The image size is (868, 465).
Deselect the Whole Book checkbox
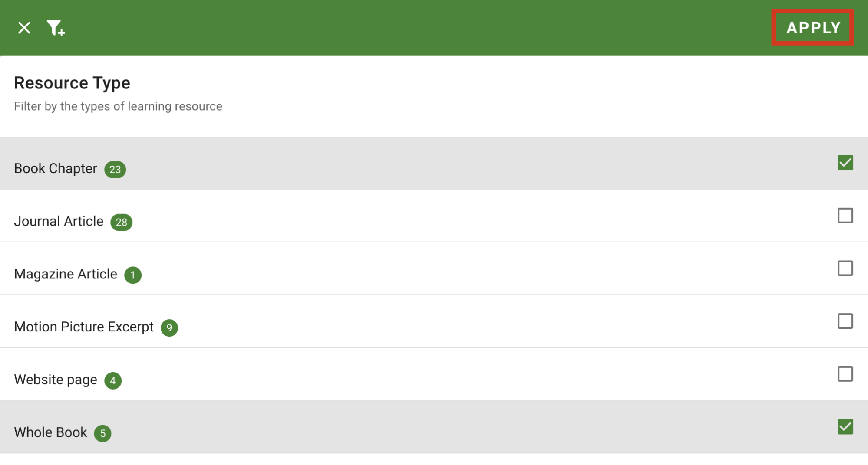[845, 427]
